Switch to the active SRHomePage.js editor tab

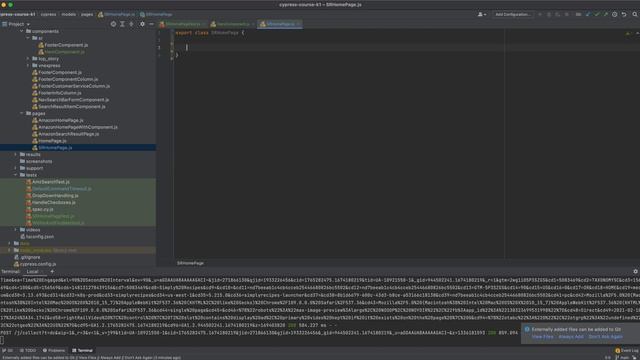[280, 24]
